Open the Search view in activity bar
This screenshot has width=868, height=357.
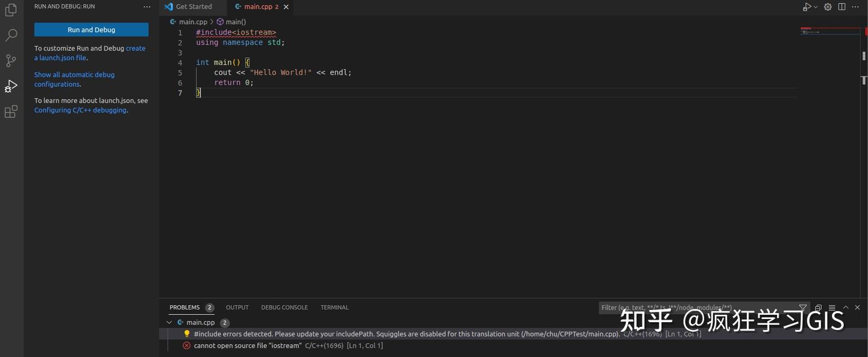[11, 36]
